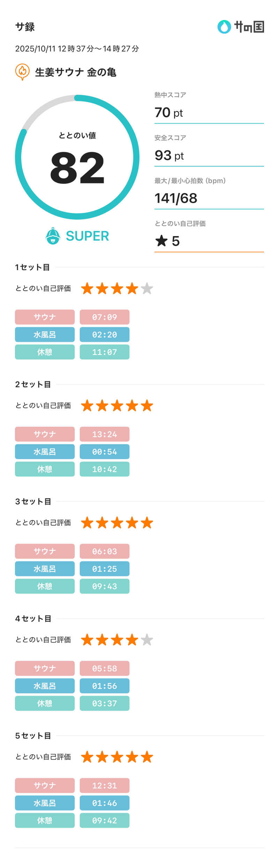Image resolution: width=279 pixels, height=868 pixels.
Task: Click the 熱中スコア 70 pt value
Action: (x=169, y=113)
